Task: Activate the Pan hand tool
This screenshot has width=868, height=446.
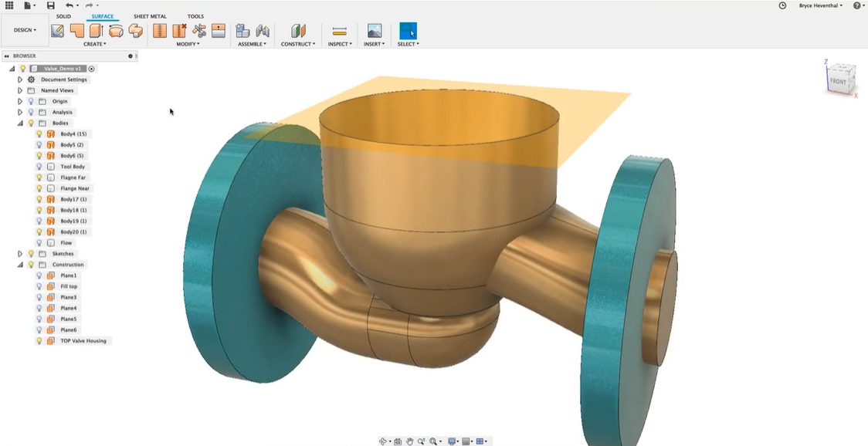Action: pos(409,441)
